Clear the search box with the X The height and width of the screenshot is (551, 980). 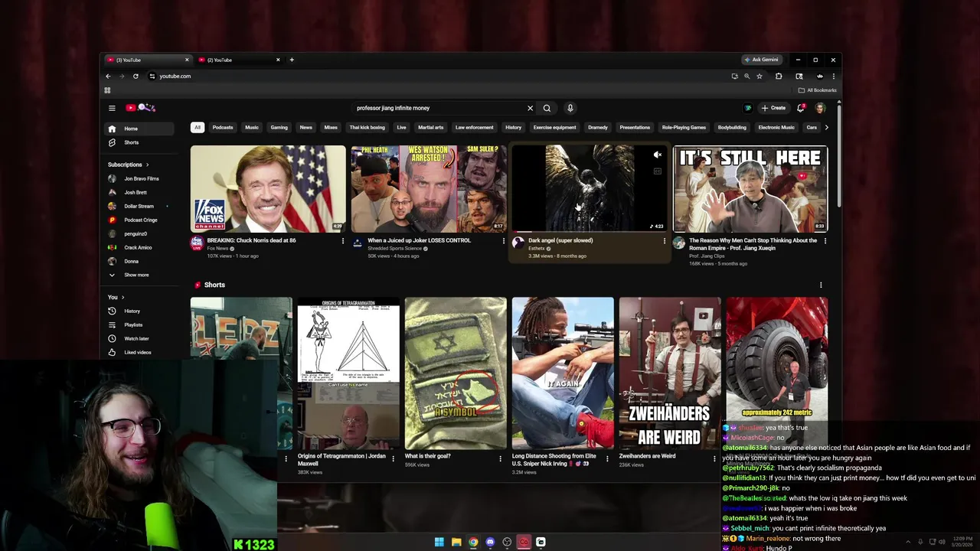[x=530, y=108]
